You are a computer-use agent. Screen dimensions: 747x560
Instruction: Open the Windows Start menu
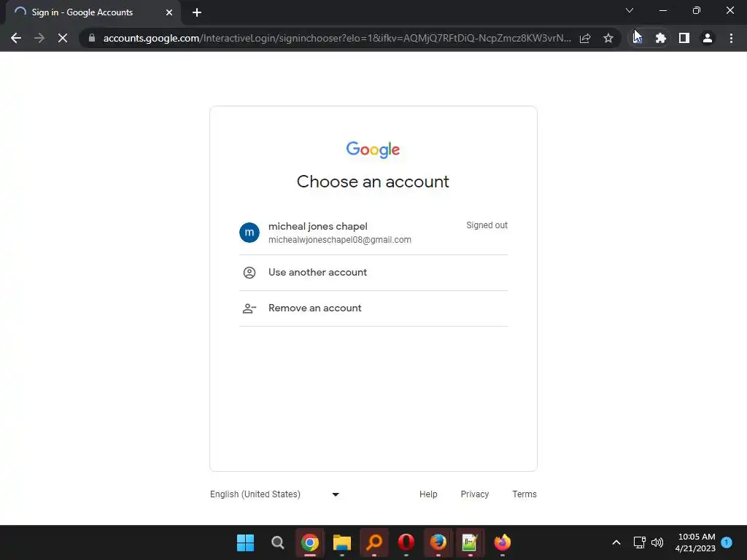click(x=245, y=542)
